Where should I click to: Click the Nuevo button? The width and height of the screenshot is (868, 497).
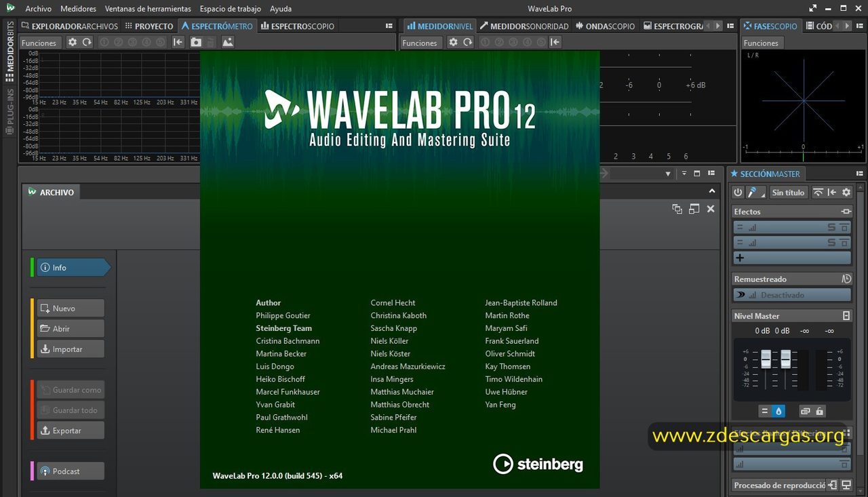click(x=71, y=309)
